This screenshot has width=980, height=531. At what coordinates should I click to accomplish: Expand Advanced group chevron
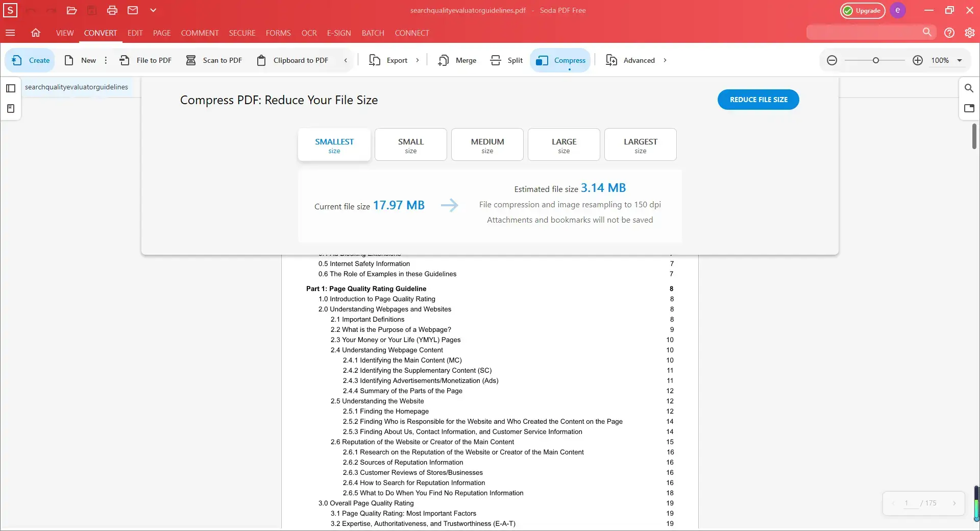click(x=665, y=60)
